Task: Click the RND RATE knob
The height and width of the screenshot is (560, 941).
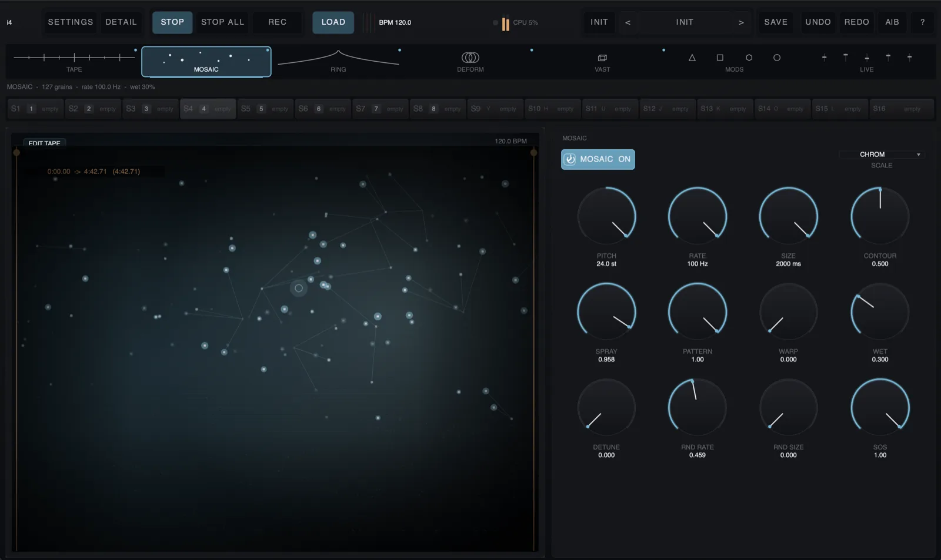Action: (698, 407)
